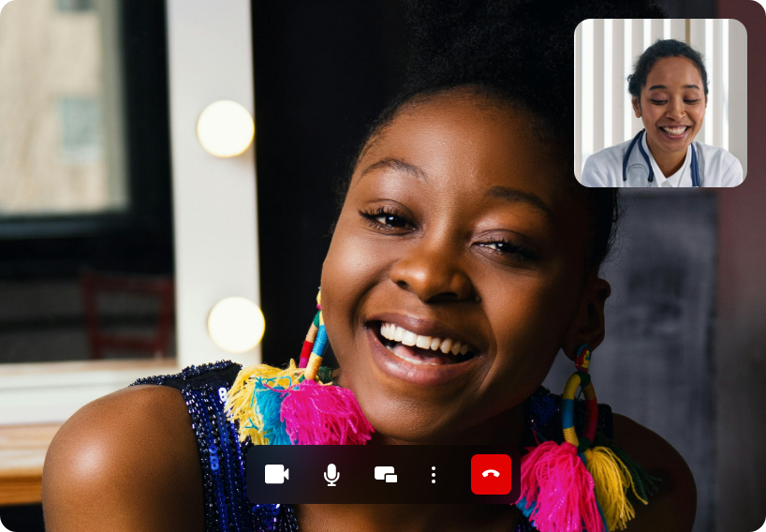Open the three-dot more options menu
Image resolution: width=766 pixels, height=532 pixels.
pos(434,475)
